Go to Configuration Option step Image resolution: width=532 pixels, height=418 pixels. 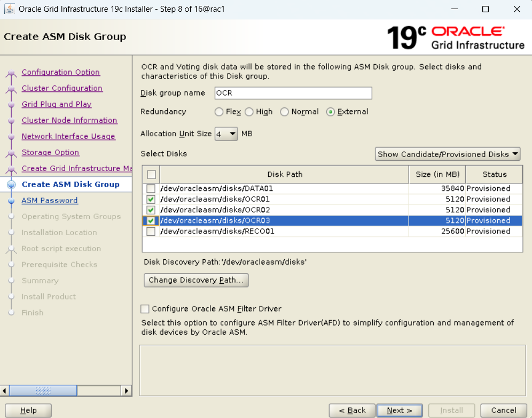(61, 72)
